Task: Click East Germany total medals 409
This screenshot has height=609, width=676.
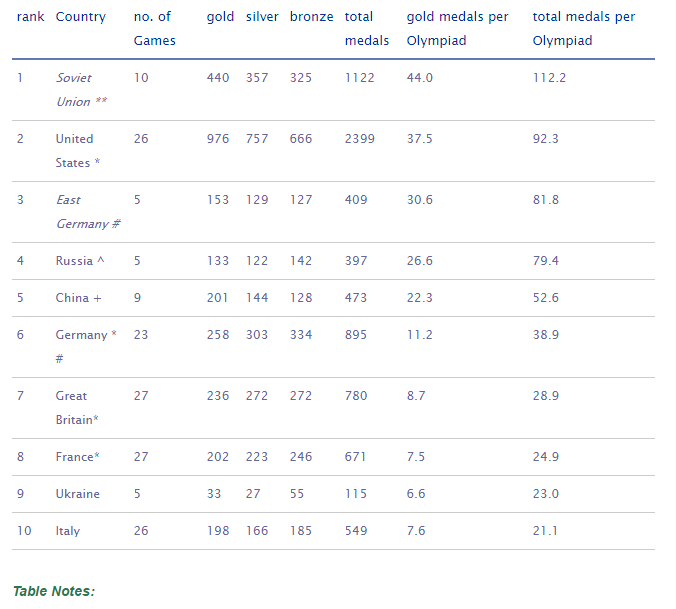Action: (x=356, y=200)
